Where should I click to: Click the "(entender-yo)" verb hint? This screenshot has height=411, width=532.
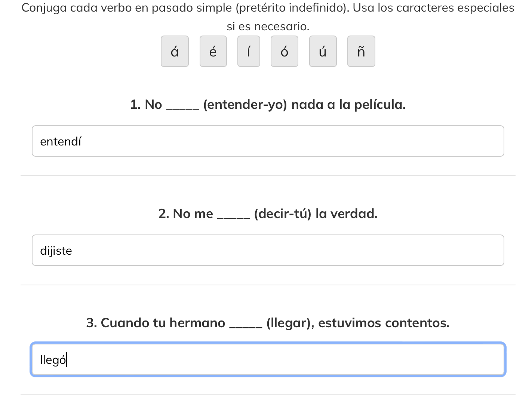pos(245,104)
